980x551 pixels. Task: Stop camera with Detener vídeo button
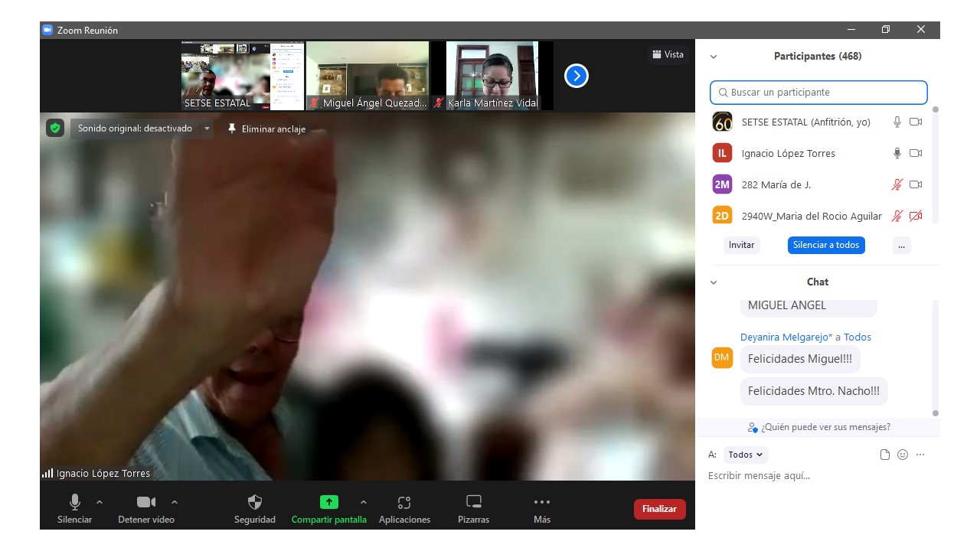146,509
